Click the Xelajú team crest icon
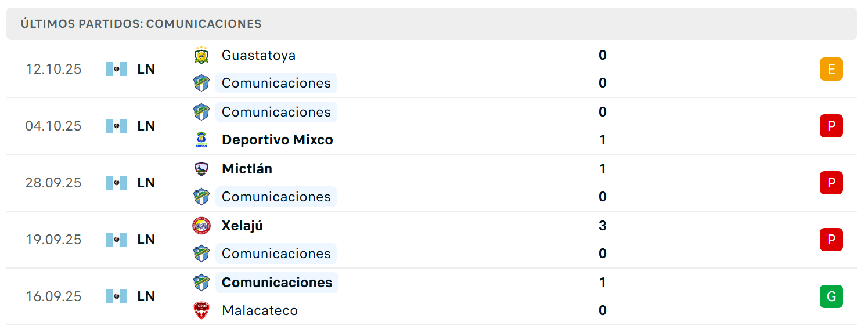 pos(201,226)
